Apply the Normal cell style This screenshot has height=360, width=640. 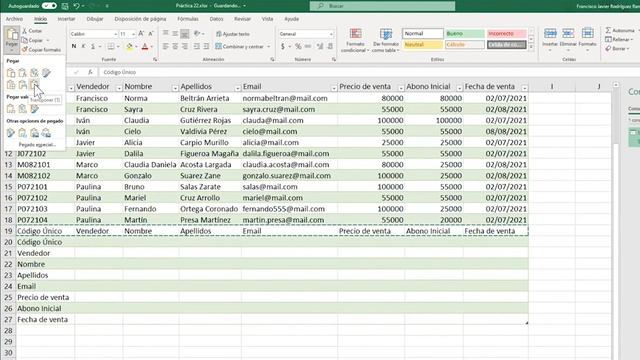coord(423,33)
